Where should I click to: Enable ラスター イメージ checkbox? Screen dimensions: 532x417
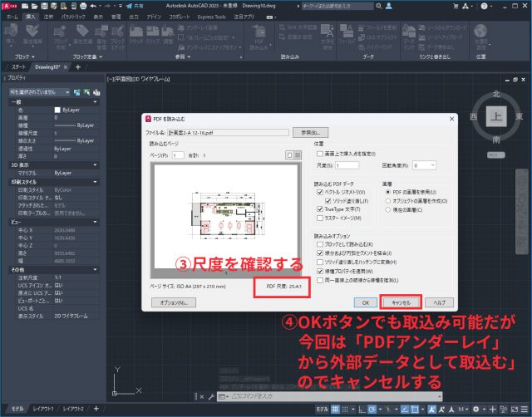(x=320, y=218)
